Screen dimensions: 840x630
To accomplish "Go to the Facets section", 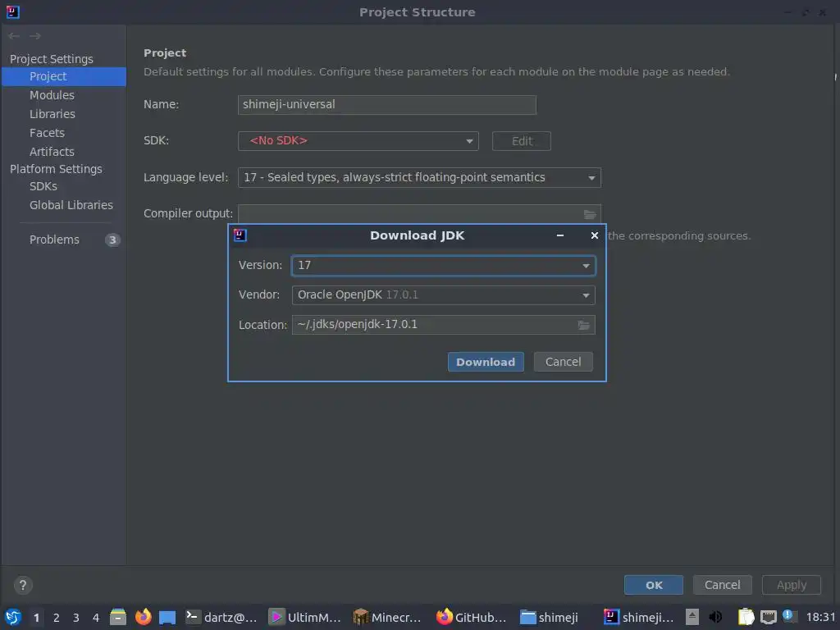I will (47, 133).
